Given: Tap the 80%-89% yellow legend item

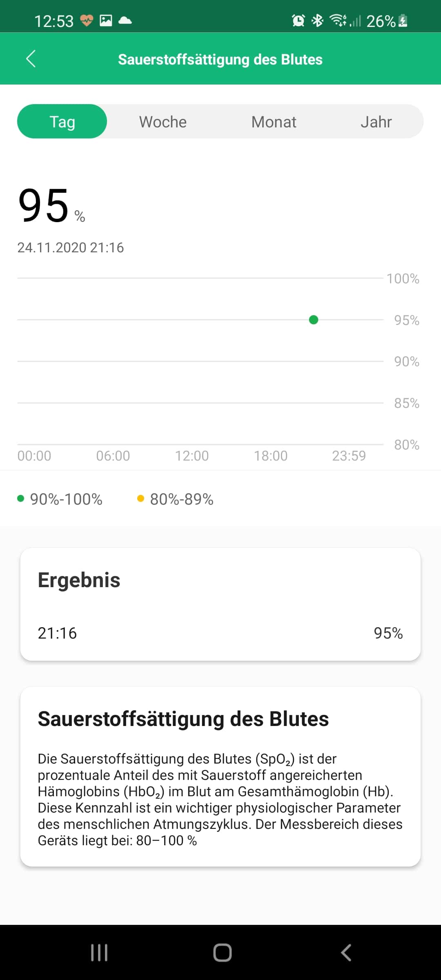Looking at the screenshot, I should pos(175,499).
